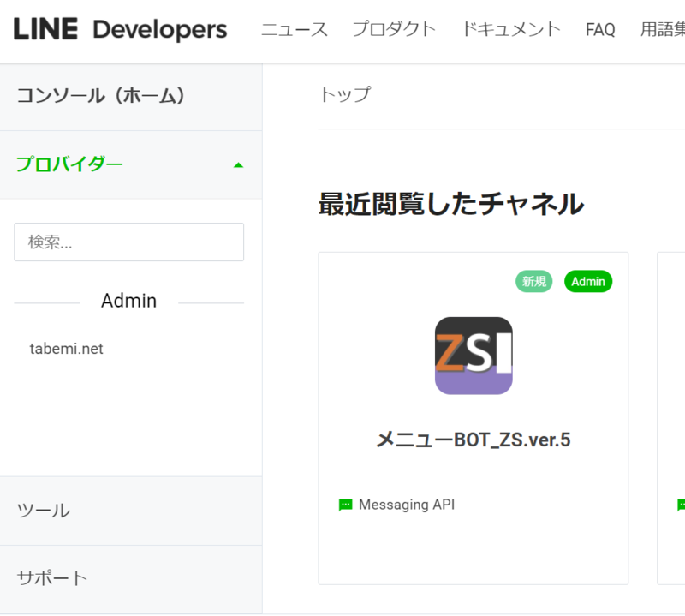The height and width of the screenshot is (616, 685).
Task: Open the 用語集 menu item
Action: (x=663, y=30)
